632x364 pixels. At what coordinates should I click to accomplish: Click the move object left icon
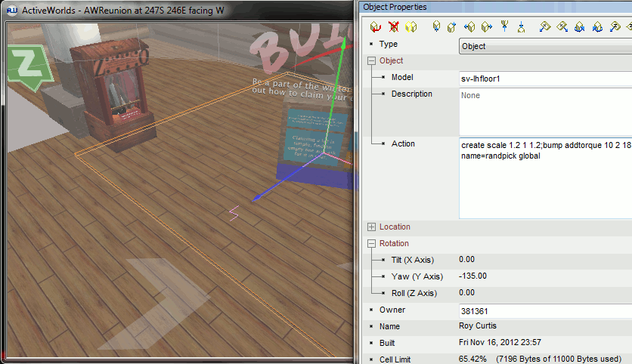(x=469, y=26)
